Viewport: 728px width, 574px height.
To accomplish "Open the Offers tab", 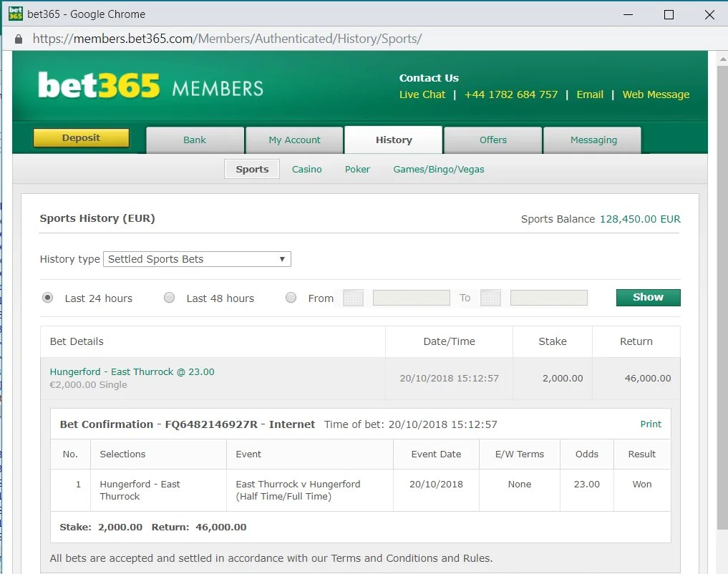I will tap(493, 140).
